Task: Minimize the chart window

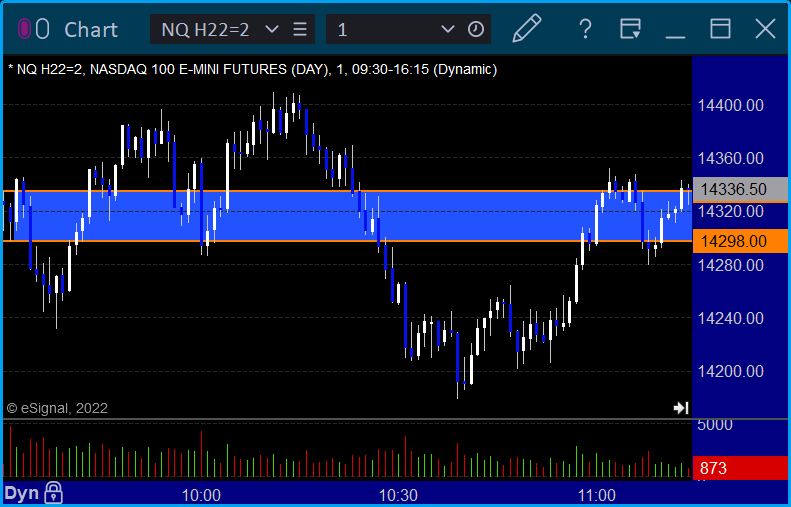Action: pyautogui.click(x=675, y=37)
